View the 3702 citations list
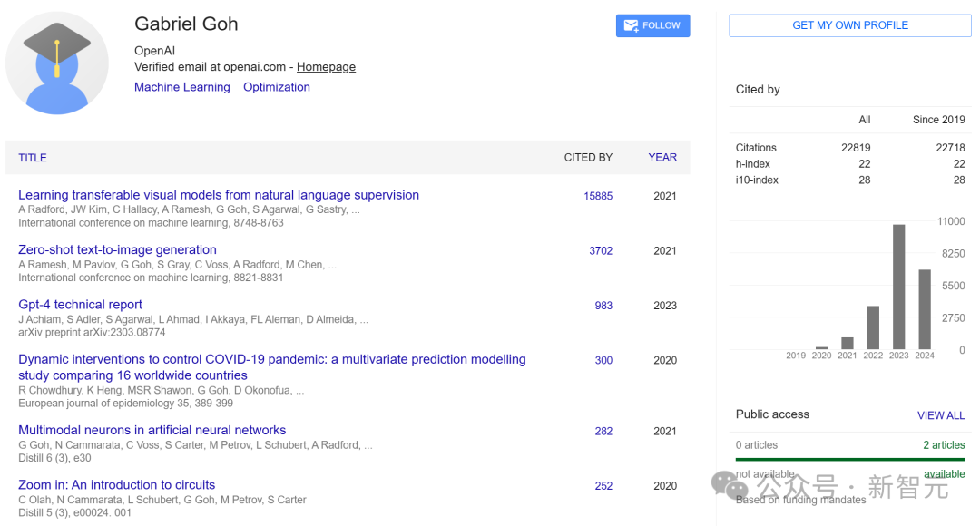The height and width of the screenshot is (526, 980). coord(601,251)
